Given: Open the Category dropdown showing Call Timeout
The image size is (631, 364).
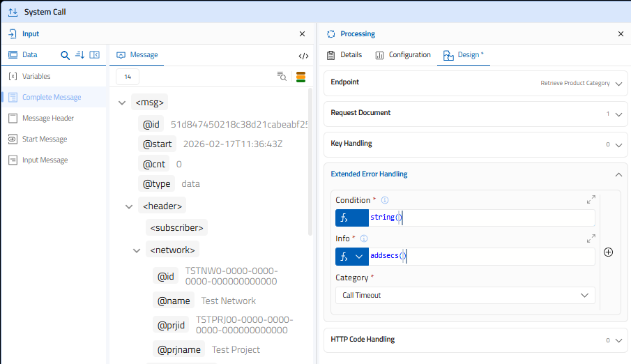Looking at the screenshot, I should tap(465, 296).
